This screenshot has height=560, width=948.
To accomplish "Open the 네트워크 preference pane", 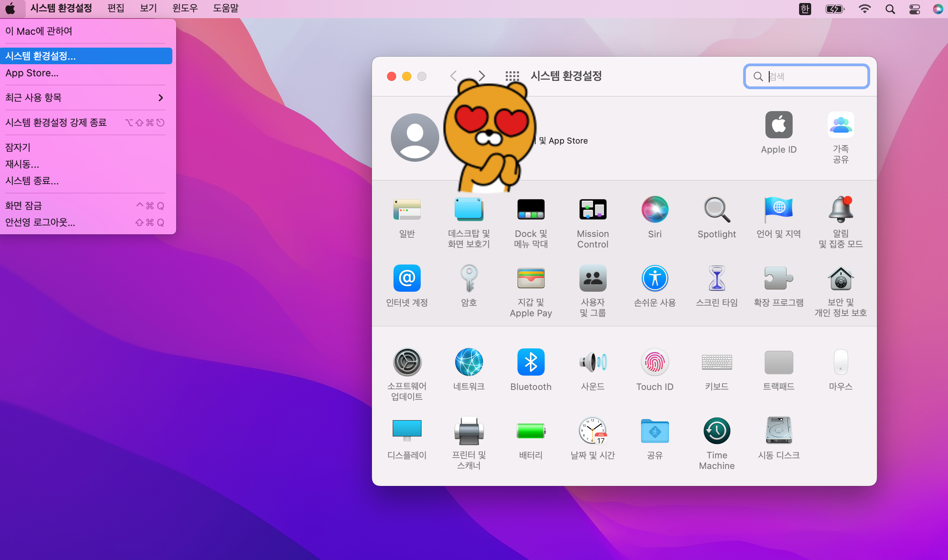I will pos(469,370).
